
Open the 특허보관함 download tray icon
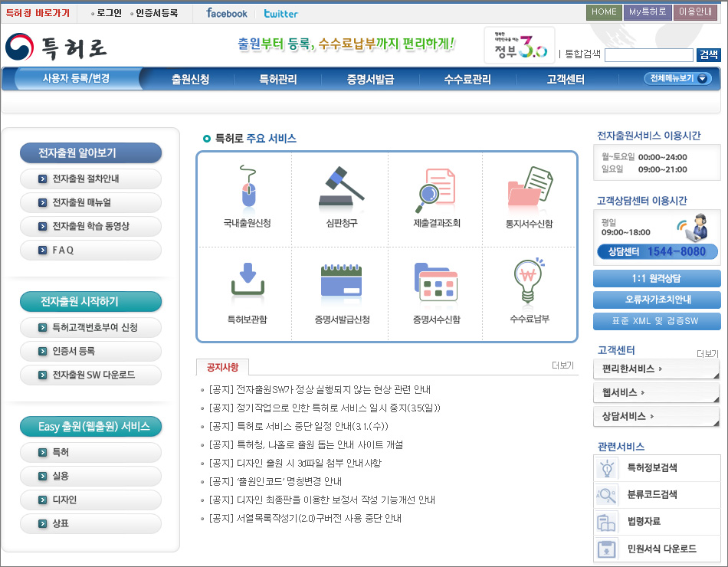tap(248, 279)
